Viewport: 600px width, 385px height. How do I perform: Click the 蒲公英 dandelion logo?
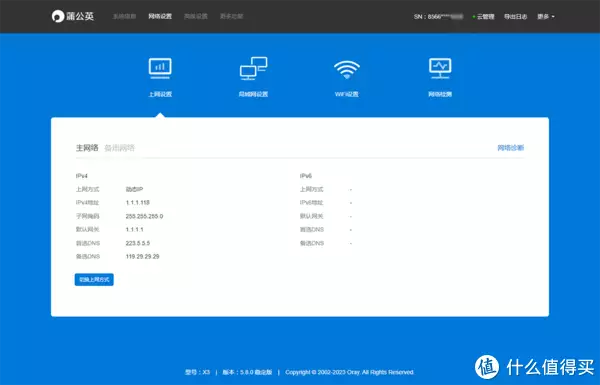coord(73,16)
